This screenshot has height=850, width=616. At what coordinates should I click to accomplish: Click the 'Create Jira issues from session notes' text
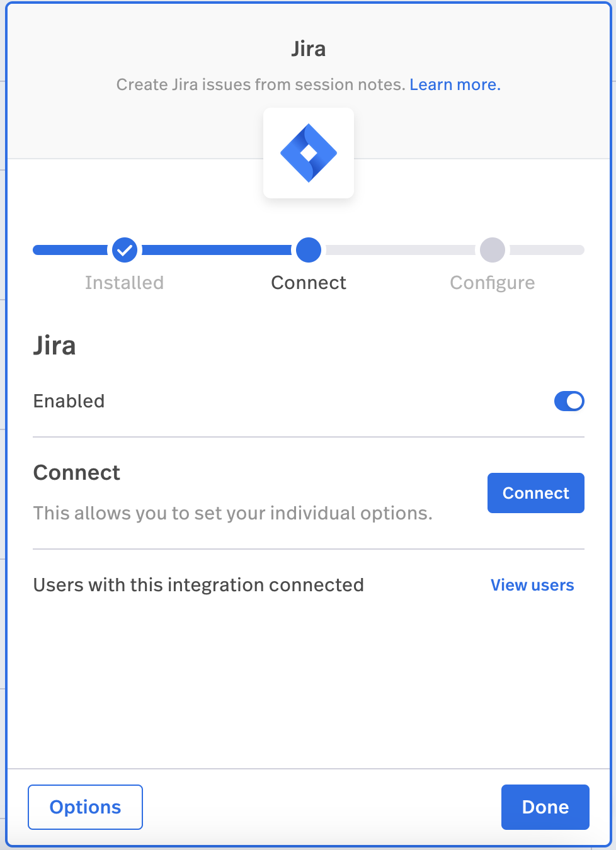261,85
